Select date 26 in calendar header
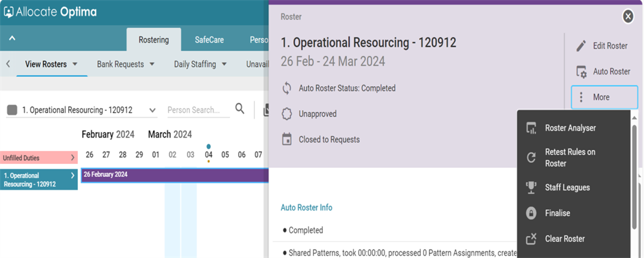This screenshot has width=644, height=258. (89, 155)
